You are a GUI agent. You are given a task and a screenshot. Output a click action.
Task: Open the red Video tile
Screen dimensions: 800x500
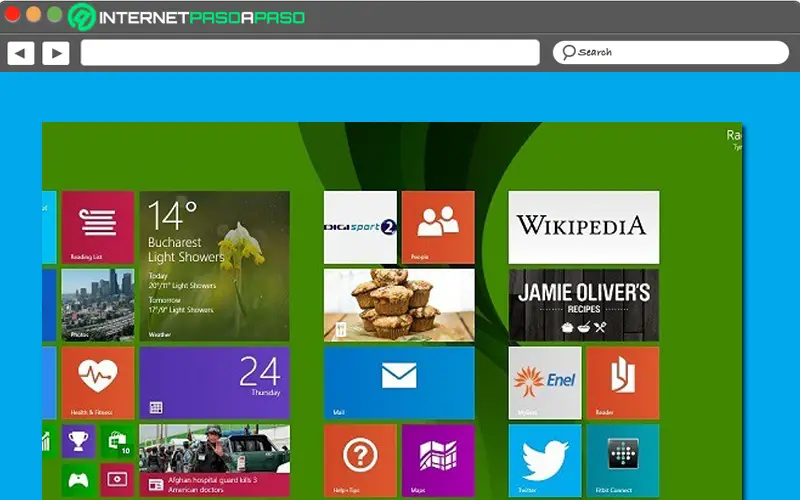(117, 480)
